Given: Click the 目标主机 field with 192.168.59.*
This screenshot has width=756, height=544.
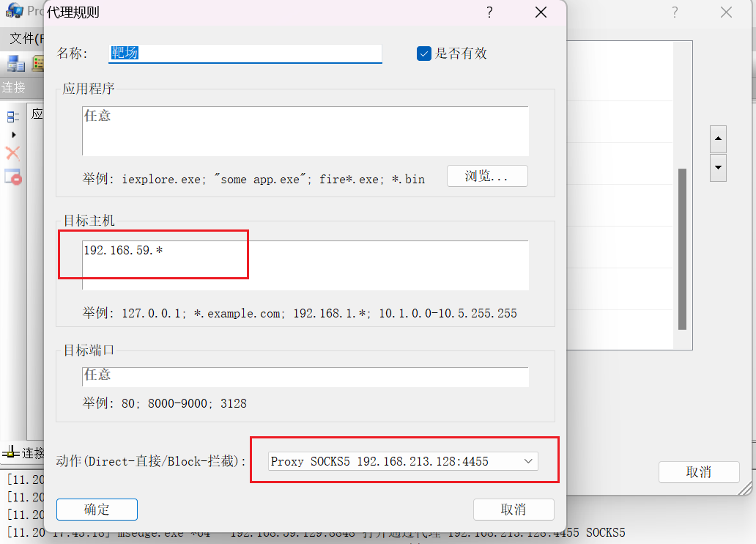Looking at the screenshot, I should point(305,265).
